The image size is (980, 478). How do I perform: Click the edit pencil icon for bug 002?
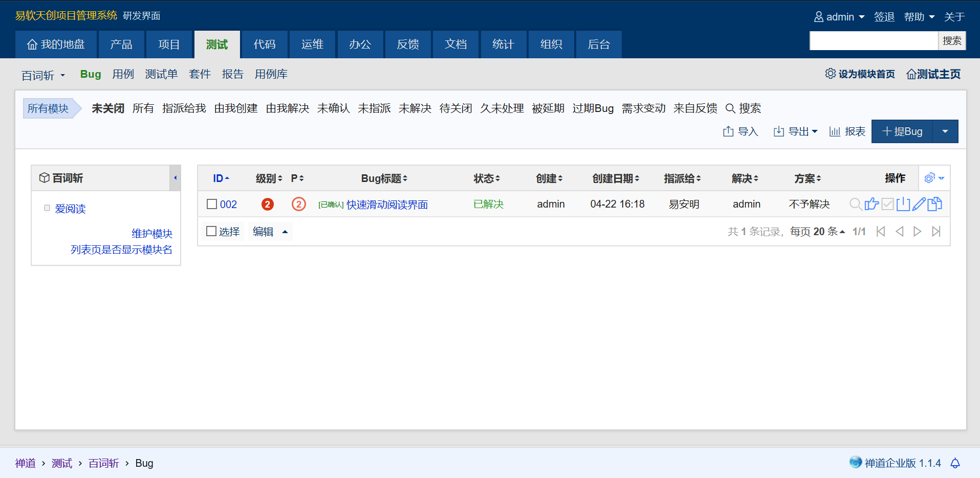click(919, 204)
